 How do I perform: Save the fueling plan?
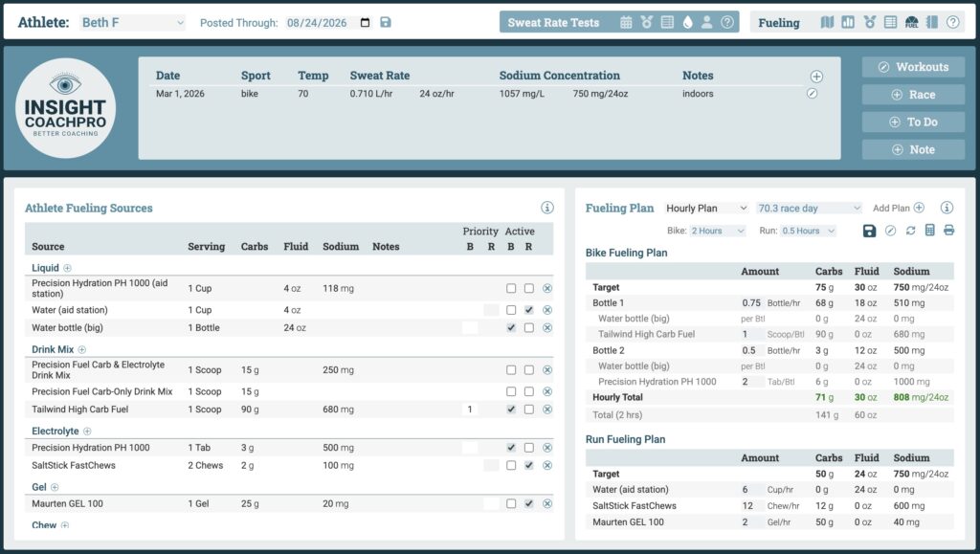(x=869, y=231)
